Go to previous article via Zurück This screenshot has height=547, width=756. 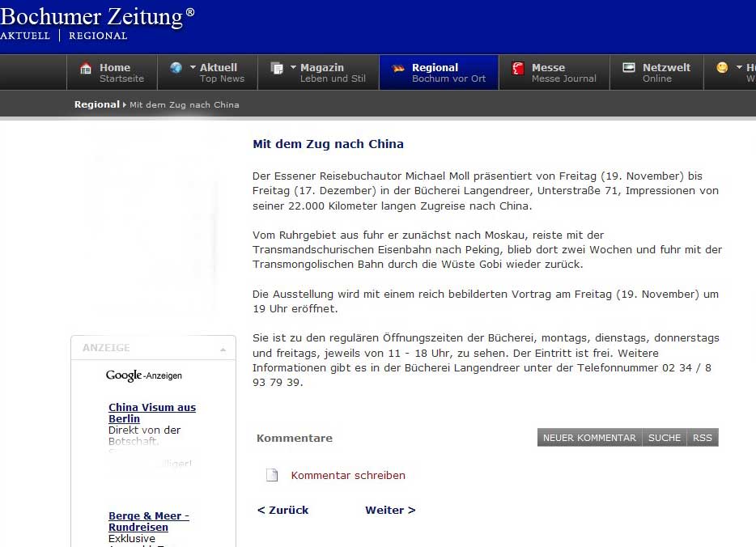282,511
